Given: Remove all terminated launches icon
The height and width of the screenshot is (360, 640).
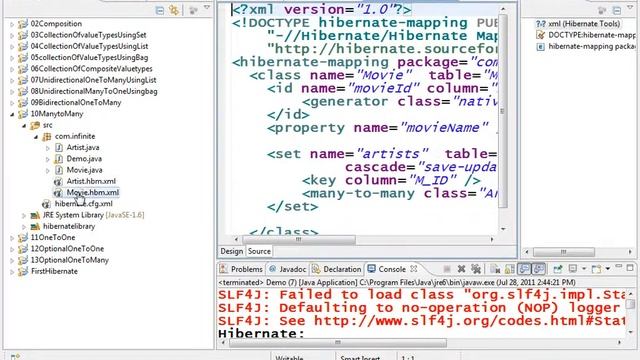Looking at the screenshot, I should pyautogui.click(x=476, y=269).
